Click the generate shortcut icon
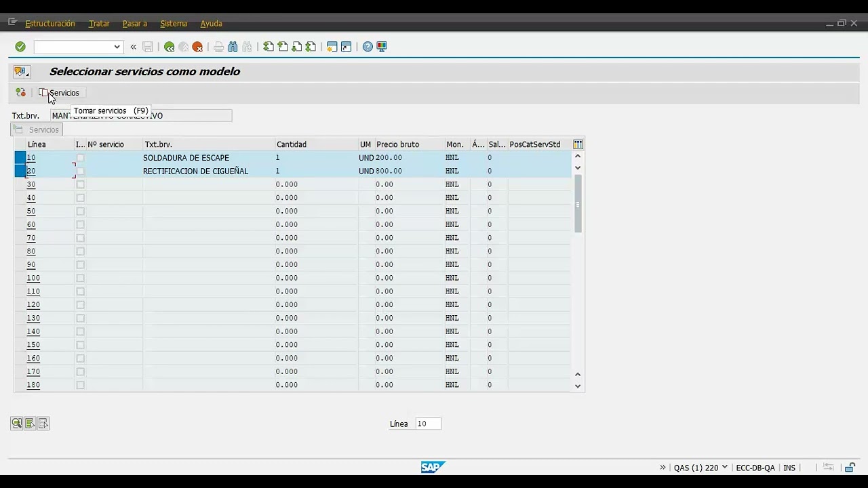Screen dimensions: 868x488 [x=346, y=47]
